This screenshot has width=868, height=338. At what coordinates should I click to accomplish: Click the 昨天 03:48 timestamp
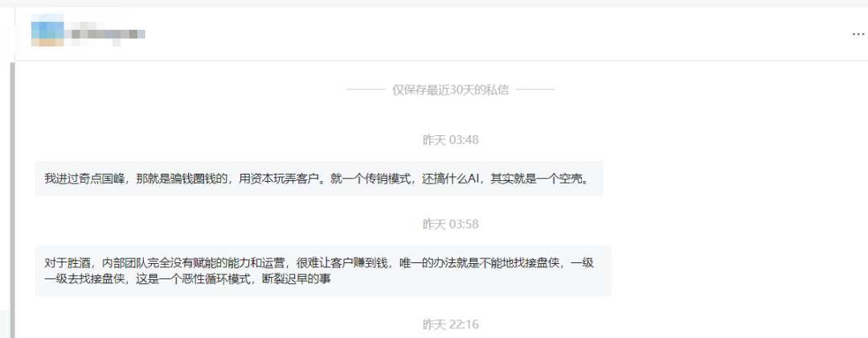click(451, 140)
